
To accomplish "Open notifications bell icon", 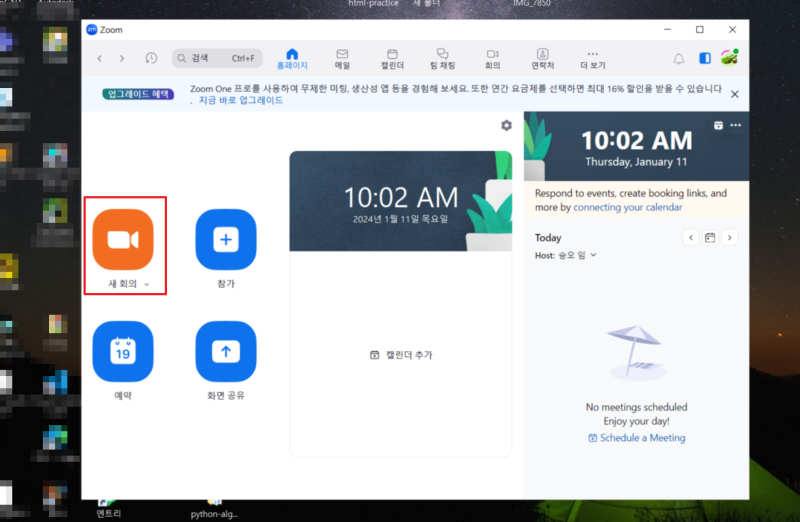I will [679, 59].
